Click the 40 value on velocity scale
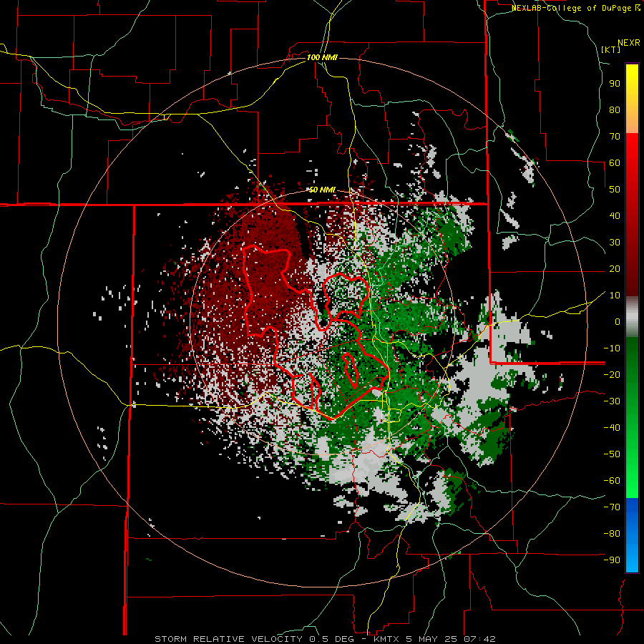Image resolution: width=644 pixels, height=644 pixels. pyautogui.click(x=615, y=215)
